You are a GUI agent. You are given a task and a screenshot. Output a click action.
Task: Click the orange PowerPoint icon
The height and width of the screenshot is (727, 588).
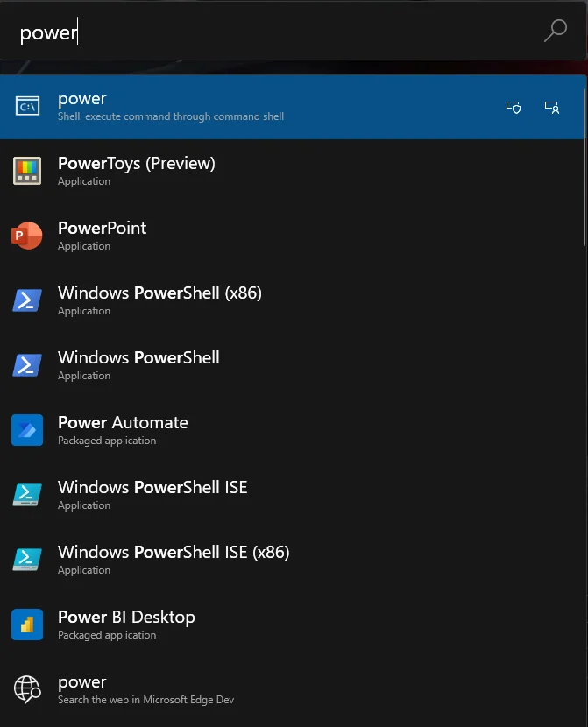pyautogui.click(x=27, y=236)
